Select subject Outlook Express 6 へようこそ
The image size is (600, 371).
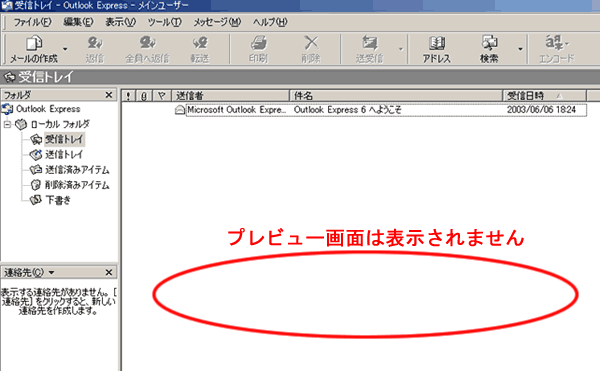(348, 110)
